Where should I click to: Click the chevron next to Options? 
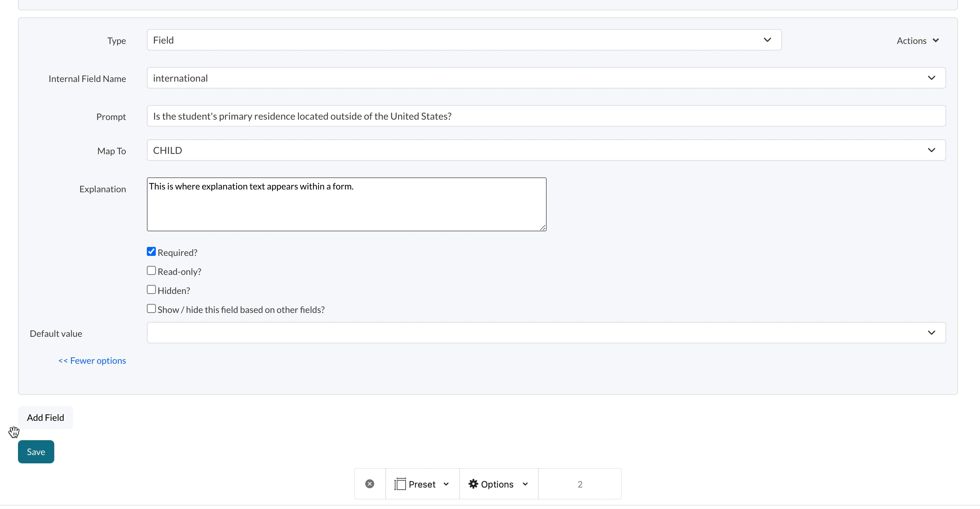[525, 484]
